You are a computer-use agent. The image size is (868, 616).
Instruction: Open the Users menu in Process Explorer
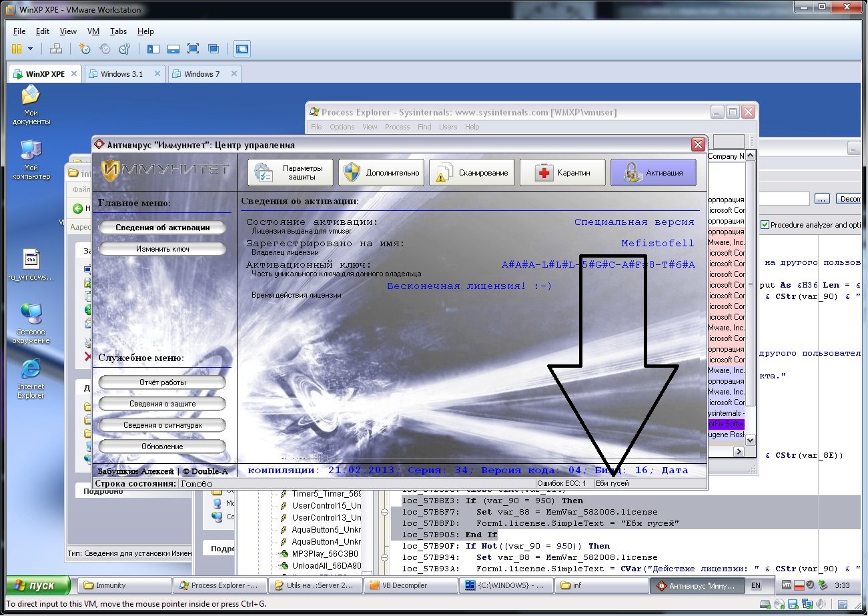[448, 127]
